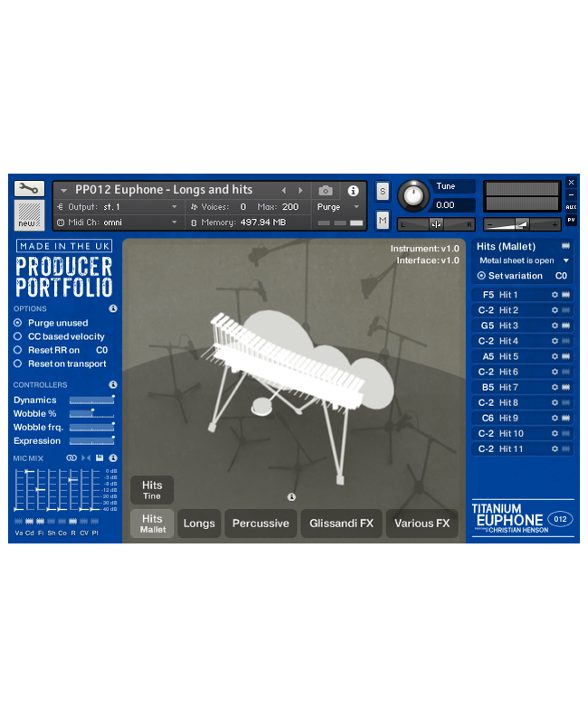Viewport: 588px width, 718px height.
Task: Open the instrument info icon in header
Action: 353,191
